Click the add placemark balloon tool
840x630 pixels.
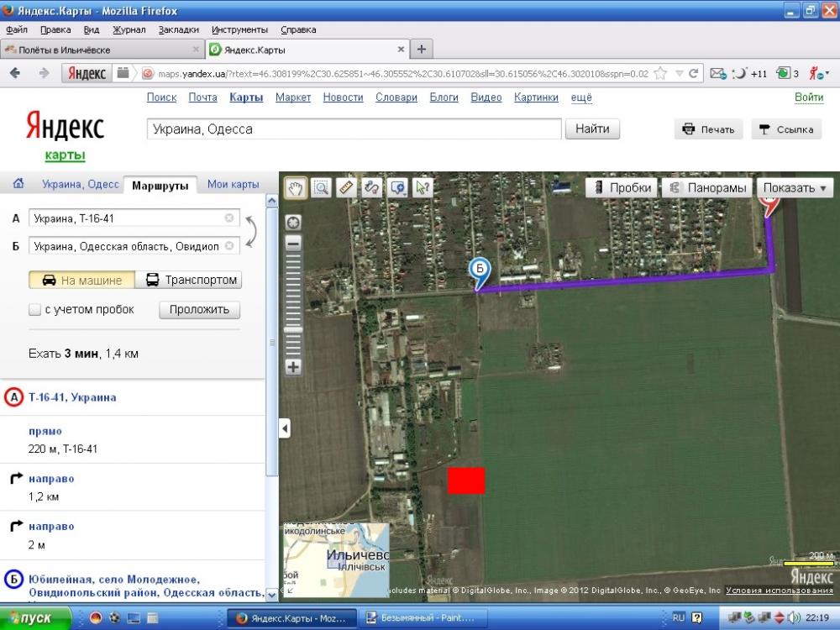click(x=397, y=188)
